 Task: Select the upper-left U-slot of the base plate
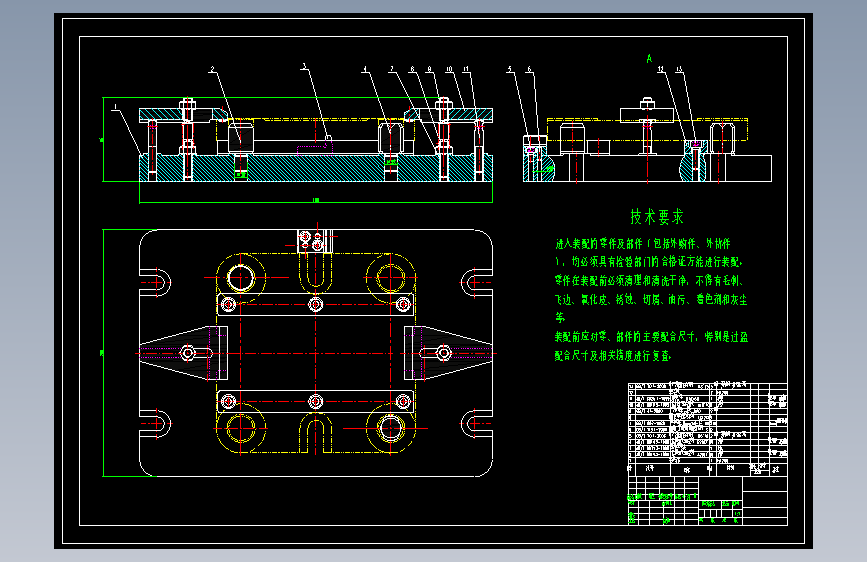pos(155,282)
